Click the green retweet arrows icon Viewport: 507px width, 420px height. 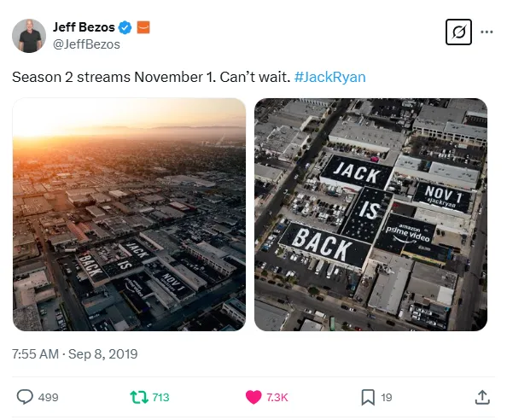139,397
